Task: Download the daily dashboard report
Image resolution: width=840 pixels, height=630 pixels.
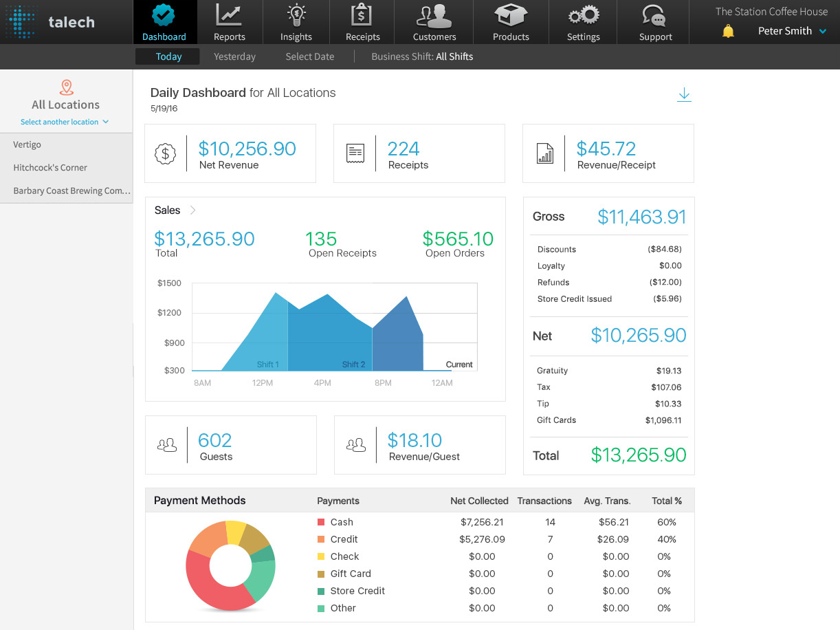Action: click(684, 95)
